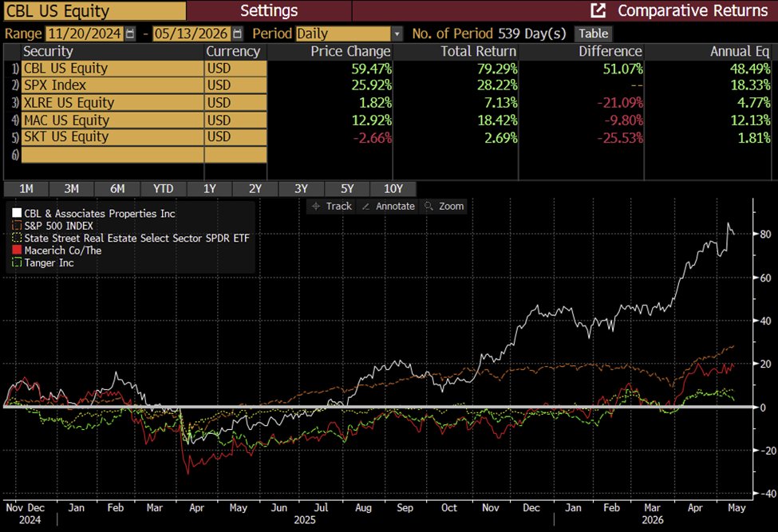The height and width of the screenshot is (532, 778).
Task: Select the Period Daily combo box
Action: 349,33
